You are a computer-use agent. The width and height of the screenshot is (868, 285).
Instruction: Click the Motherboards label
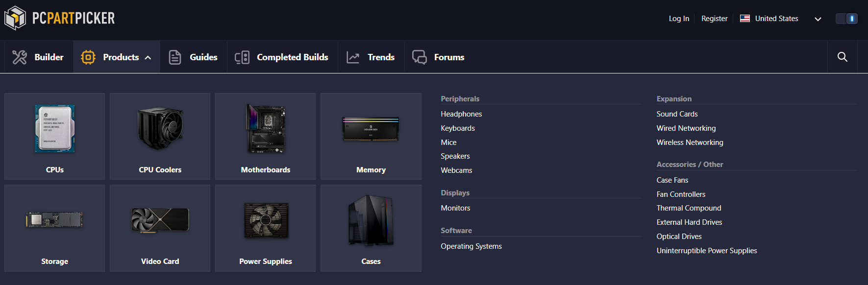pyautogui.click(x=266, y=170)
